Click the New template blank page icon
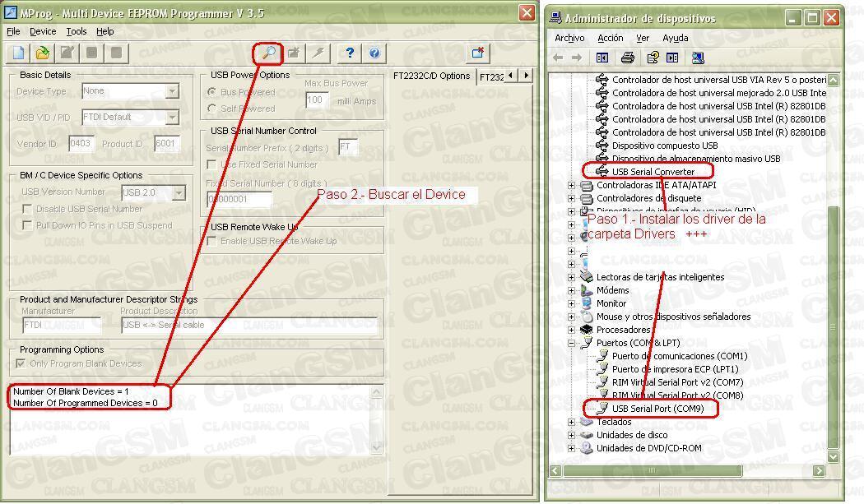The height and width of the screenshot is (504, 864). [18, 54]
